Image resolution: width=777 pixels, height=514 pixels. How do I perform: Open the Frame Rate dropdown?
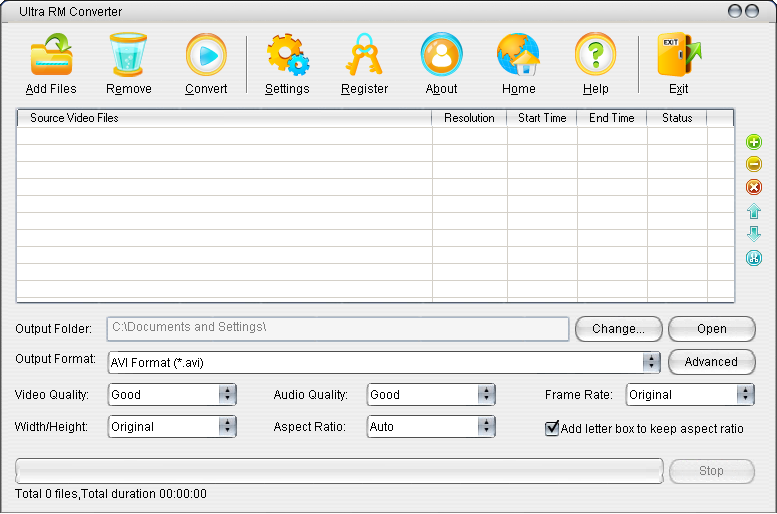[x=690, y=395]
